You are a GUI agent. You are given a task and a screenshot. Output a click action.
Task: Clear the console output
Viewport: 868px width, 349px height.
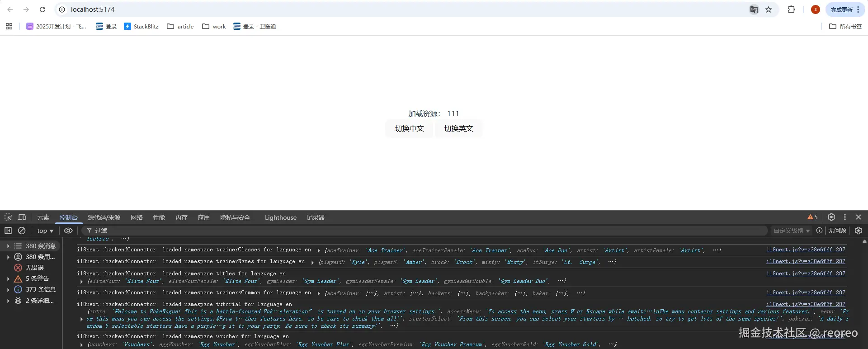pyautogui.click(x=22, y=231)
